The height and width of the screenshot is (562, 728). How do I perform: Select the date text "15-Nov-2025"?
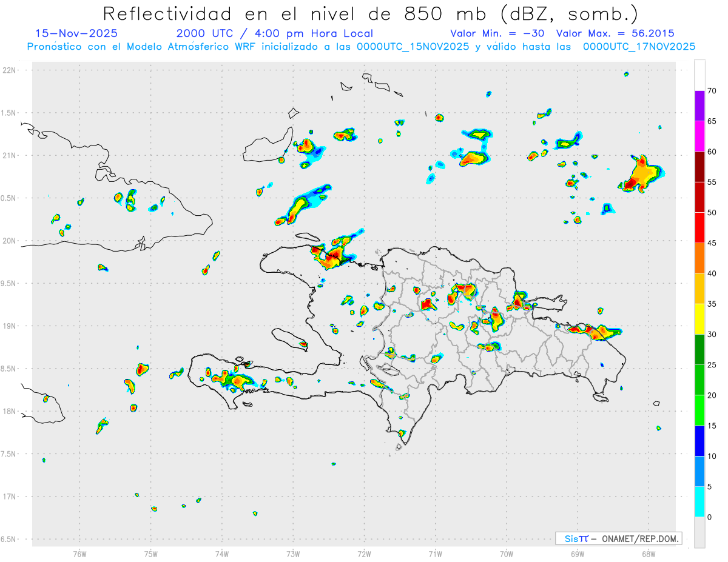[77, 33]
